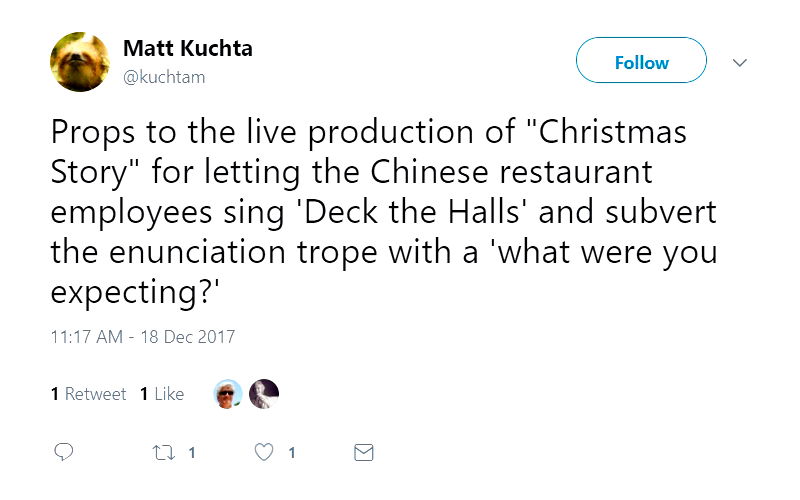The width and height of the screenshot is (800, 500).
Task: Expand the chevron menu beside Follow
Action: point(740,63)
